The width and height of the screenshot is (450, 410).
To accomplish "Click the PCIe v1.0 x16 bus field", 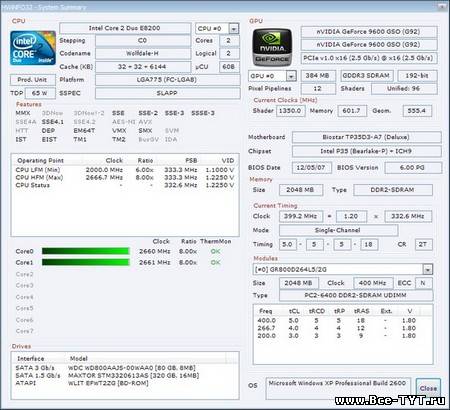I will [x=369, y=58].
